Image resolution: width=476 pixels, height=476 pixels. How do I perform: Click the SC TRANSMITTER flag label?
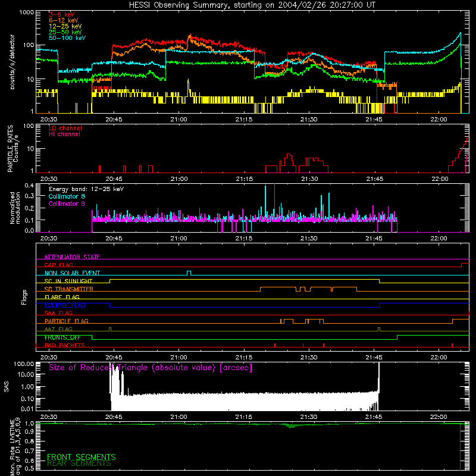coord(68,289)
